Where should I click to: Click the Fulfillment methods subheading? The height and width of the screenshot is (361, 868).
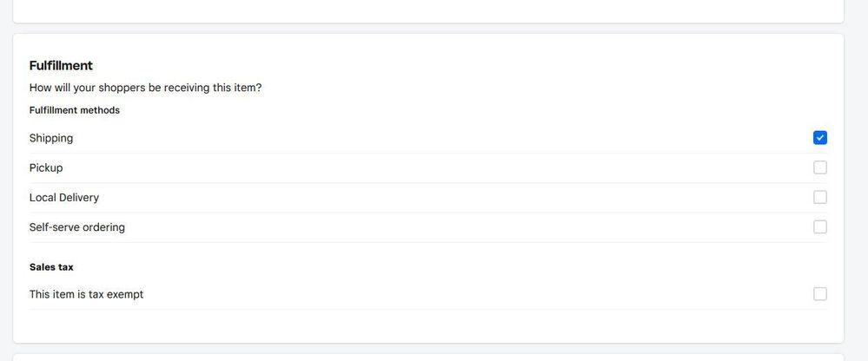[x=75, y=110]
